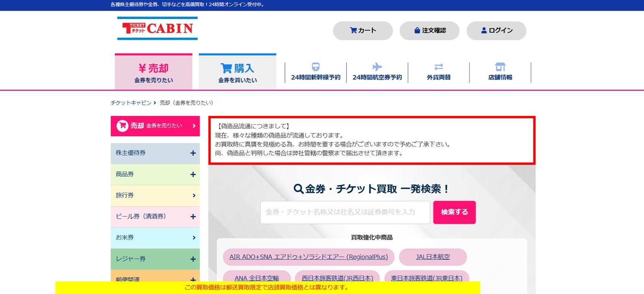Click the user icon on ログイン button
Viewport: 644px width, 294px height.
tap(484, 31)
